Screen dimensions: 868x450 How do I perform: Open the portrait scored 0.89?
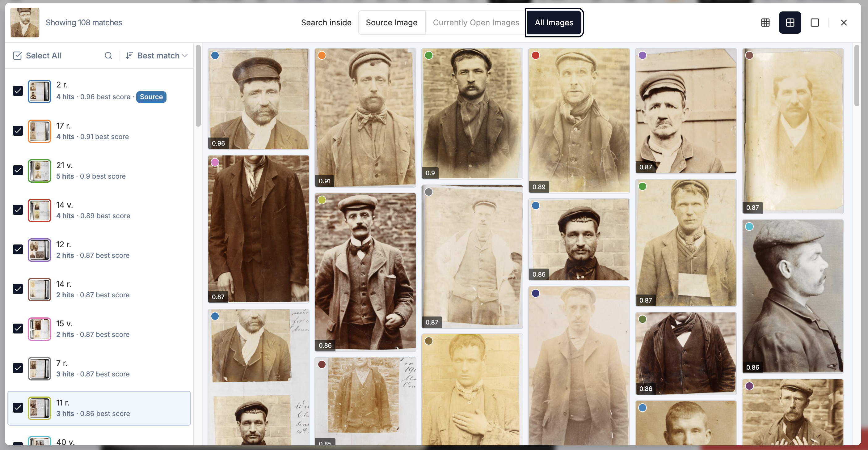pos(579,120)
